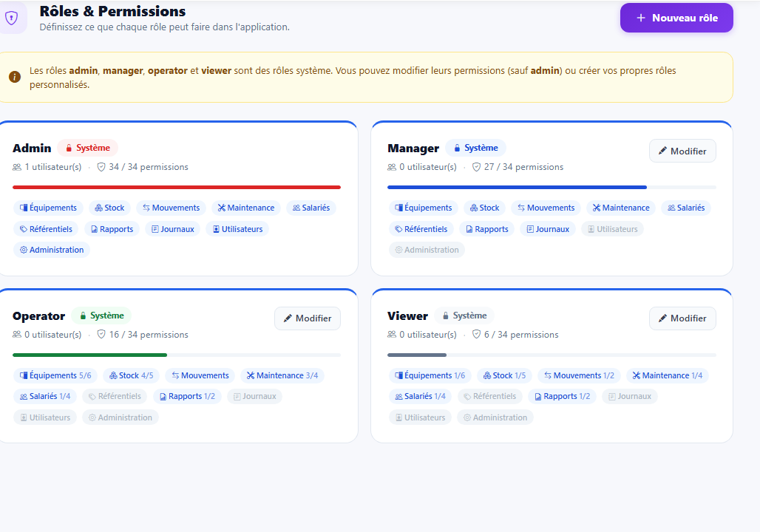The width and height of the screenshot is (760, 532).
Task: Click the Système badge next to Admin
Action: pos(88,148)
